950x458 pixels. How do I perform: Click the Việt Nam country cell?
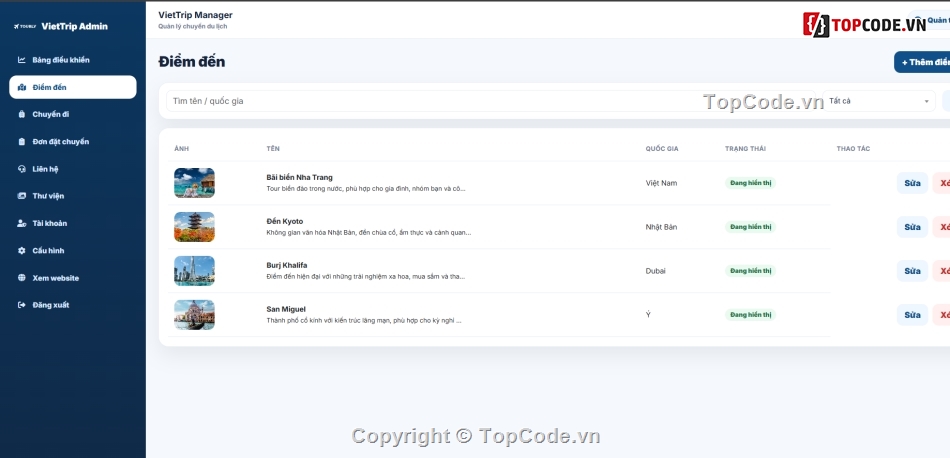tap(662, 183)
